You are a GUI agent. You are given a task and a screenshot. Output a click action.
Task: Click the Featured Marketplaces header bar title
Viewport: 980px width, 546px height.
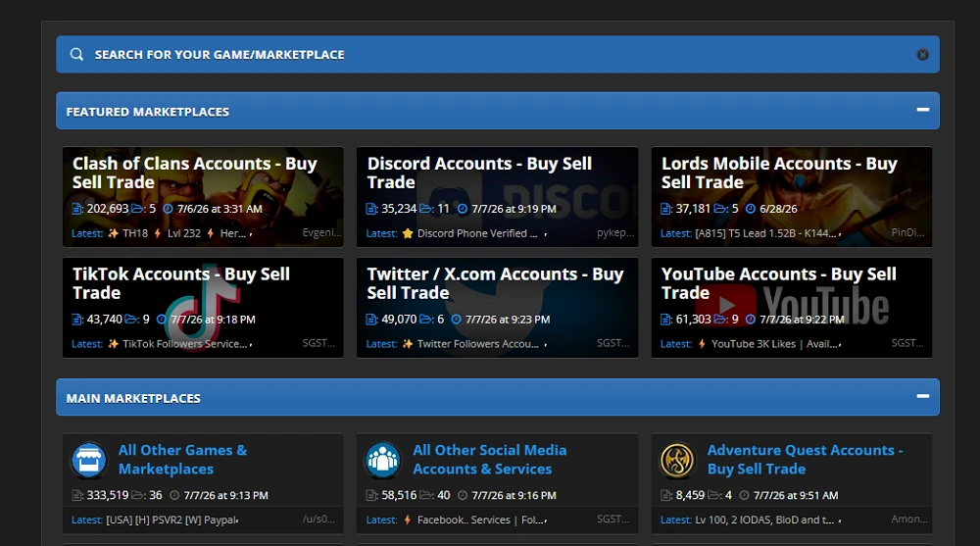pos(148,112)
